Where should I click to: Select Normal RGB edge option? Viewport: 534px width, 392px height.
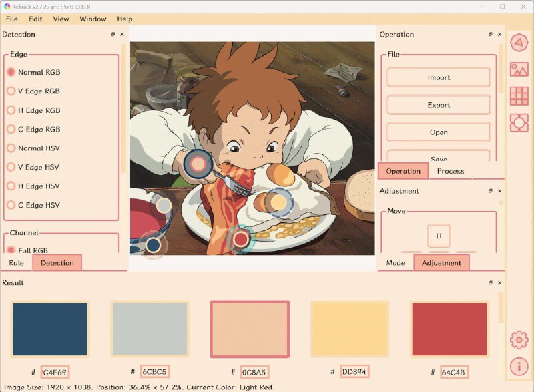pos(34,72)
